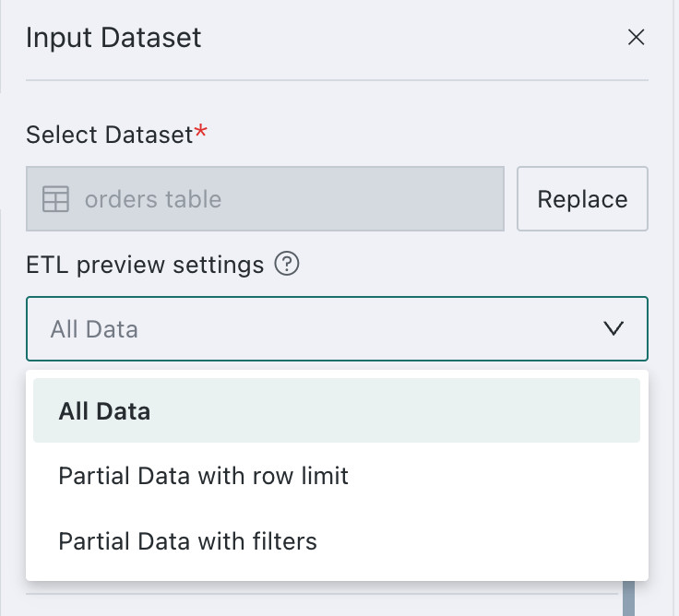Click the Input Dataset heading
This screenshot has width=679, height=616.
point(113,38)
